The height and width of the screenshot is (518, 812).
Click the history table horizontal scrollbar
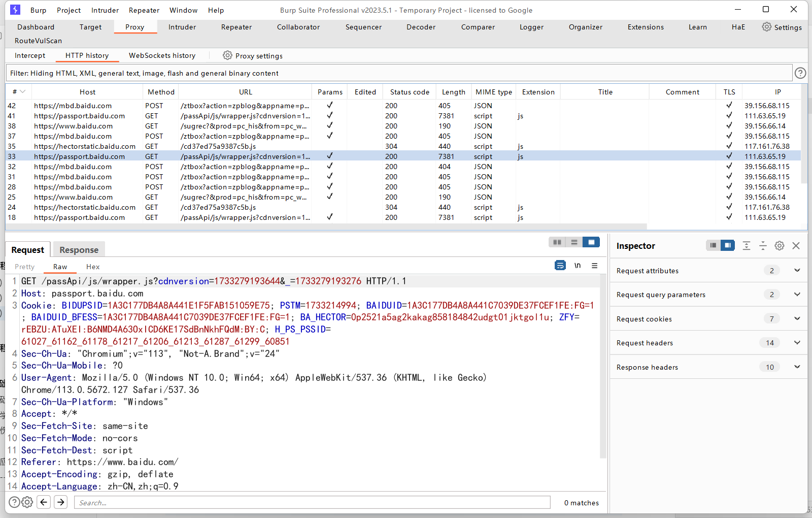pyautogui.click(x=326, y=226)
